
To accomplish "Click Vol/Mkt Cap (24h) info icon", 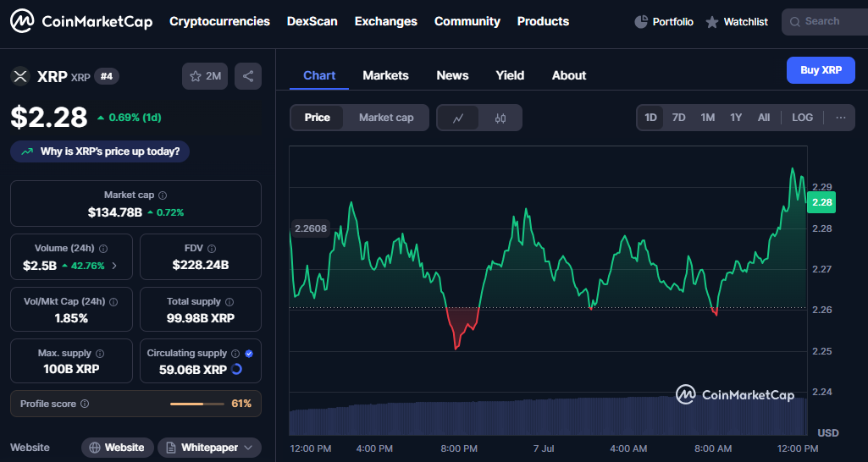I will pyautogui.click(x=113, y=302).
